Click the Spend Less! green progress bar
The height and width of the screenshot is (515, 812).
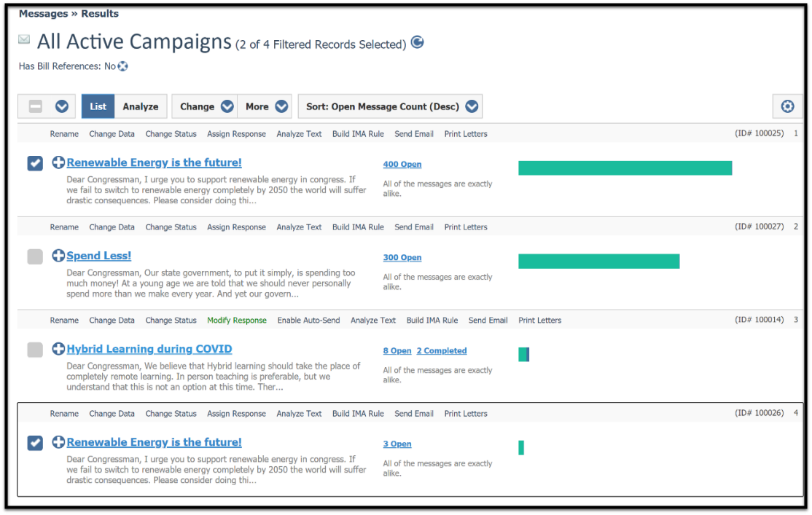pos(598,261)
